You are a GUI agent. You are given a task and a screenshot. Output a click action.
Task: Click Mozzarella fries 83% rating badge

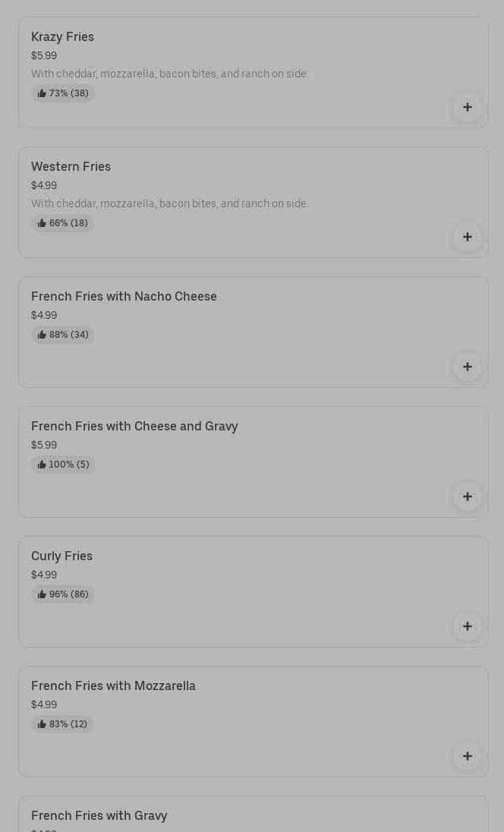pos(62,724)
